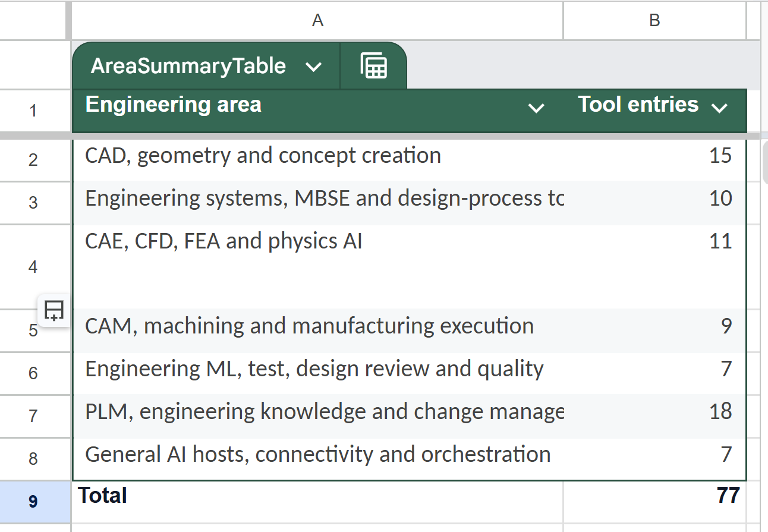Viewport: 768px width, 532px height.
Task: Select cell Engineering systems, MBSE and design-process
Action: [x=317, y=203]
